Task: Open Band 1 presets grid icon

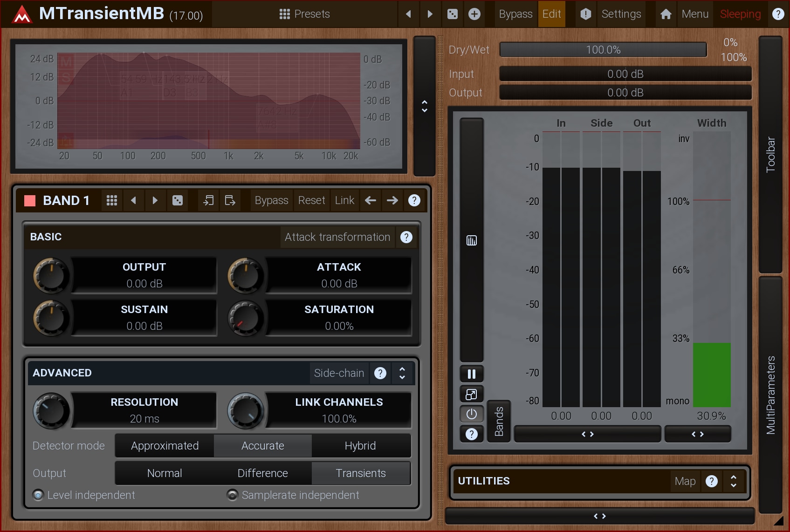Action: coord(112,200)
